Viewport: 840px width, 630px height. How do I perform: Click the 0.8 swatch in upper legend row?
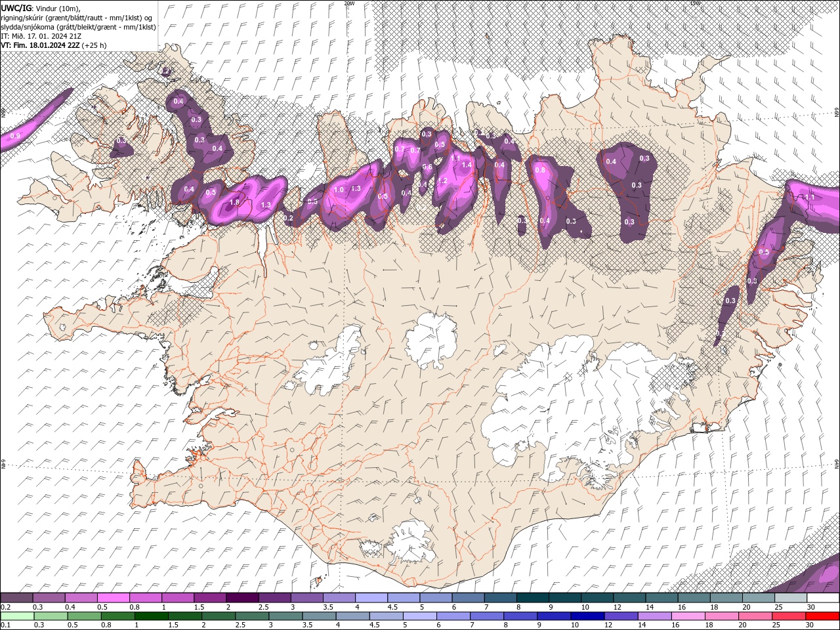tap(145, 598)
